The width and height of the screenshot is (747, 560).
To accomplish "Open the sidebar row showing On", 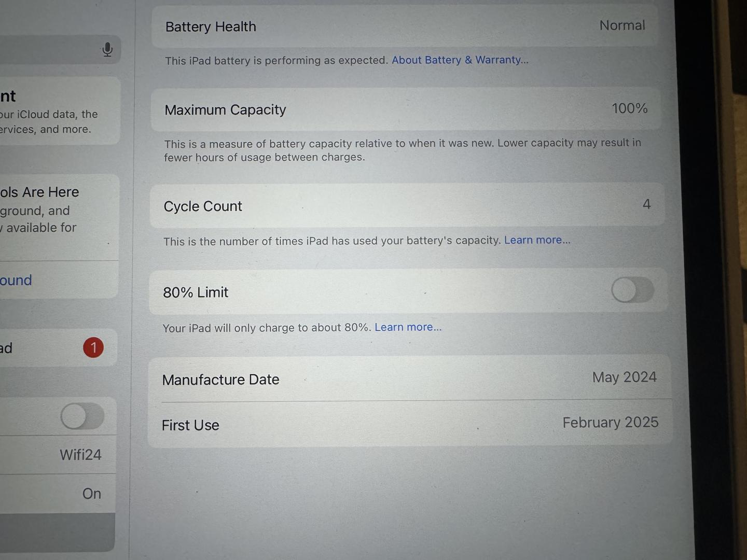I will [58, 494].
